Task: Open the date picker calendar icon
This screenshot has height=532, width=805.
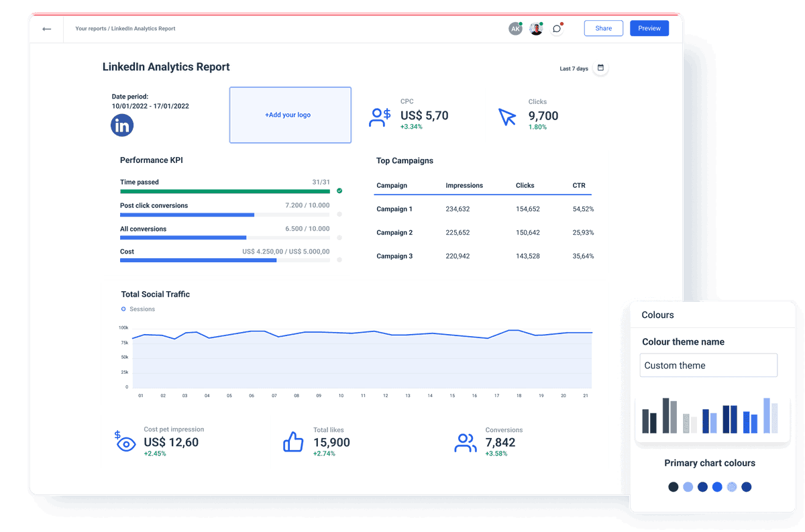Action: pyautogui.click(x=600, y=68)
